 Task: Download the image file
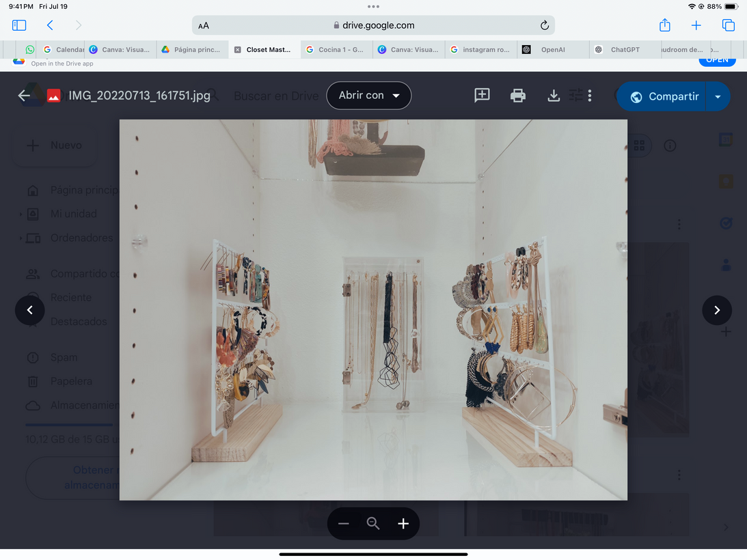click(554, 96)
